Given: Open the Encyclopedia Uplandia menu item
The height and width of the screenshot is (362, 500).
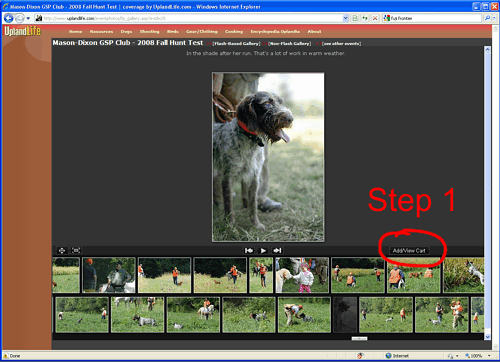Looking at the screenshot, I should 275,32.
